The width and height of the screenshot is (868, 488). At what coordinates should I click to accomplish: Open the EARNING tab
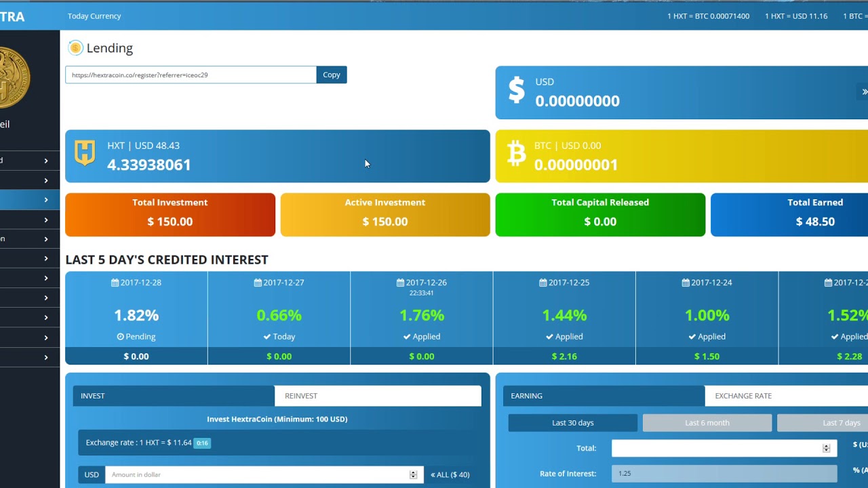pos(604,396)
